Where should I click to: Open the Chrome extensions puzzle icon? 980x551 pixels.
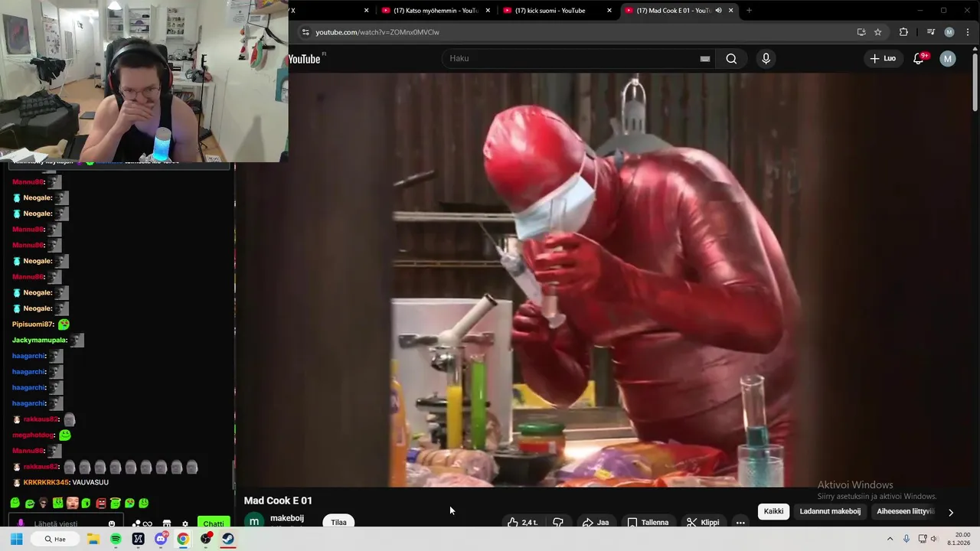903,32
